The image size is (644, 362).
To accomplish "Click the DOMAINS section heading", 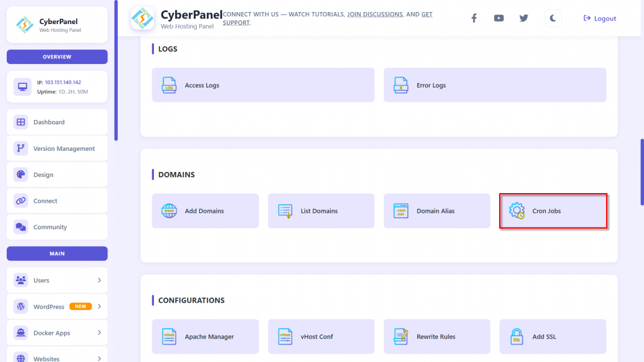I will point(177,174).
